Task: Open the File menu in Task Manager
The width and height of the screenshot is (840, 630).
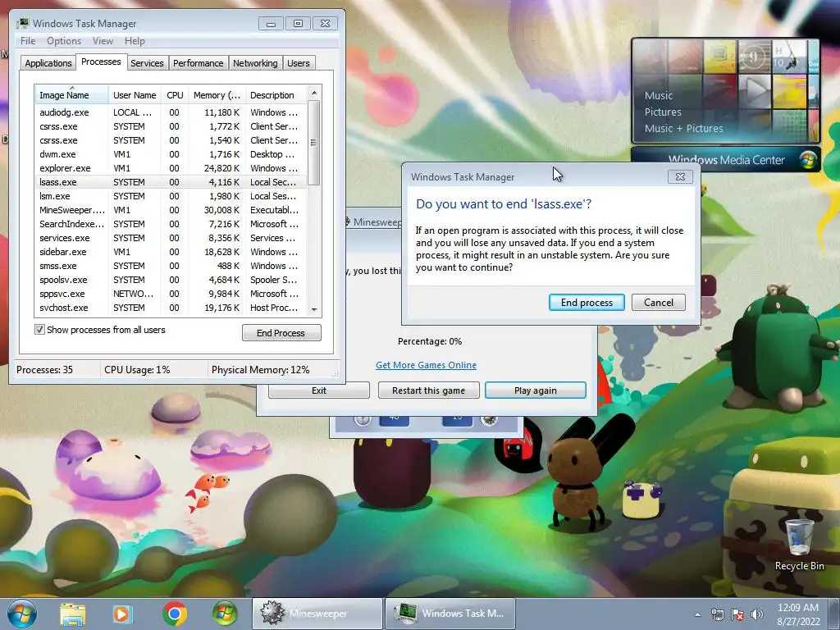Action: [28, 41]
